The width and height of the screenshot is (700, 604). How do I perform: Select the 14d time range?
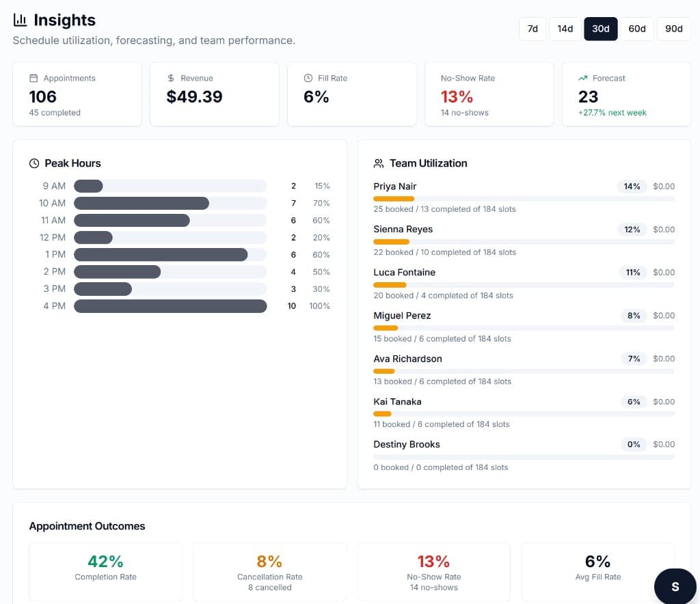(565, 29)
